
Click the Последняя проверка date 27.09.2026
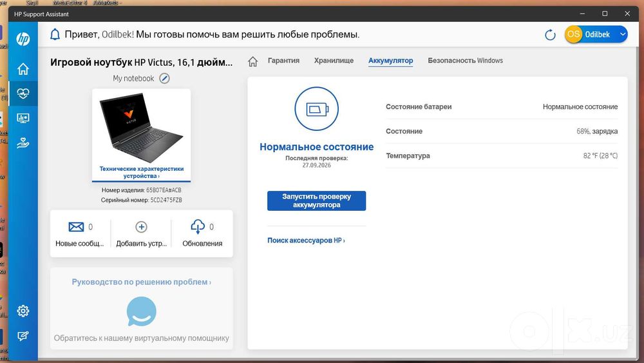[x=317, y=165]
